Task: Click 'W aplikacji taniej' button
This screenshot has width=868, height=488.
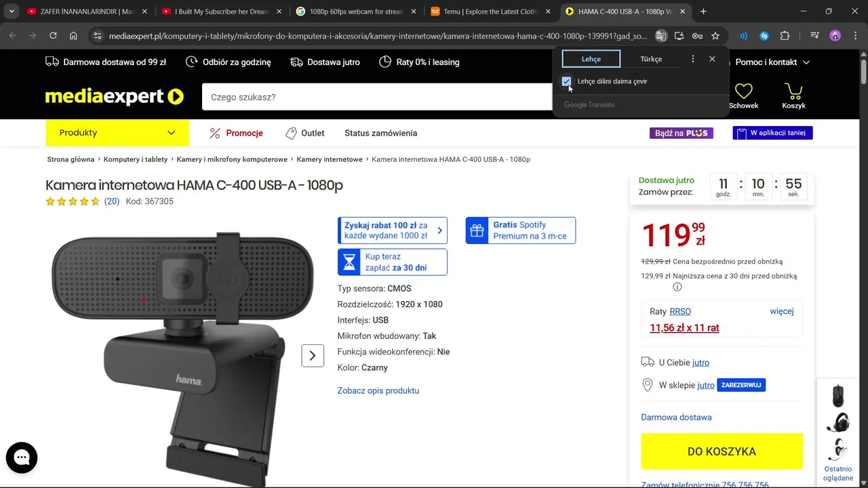Action: [772, 133]
